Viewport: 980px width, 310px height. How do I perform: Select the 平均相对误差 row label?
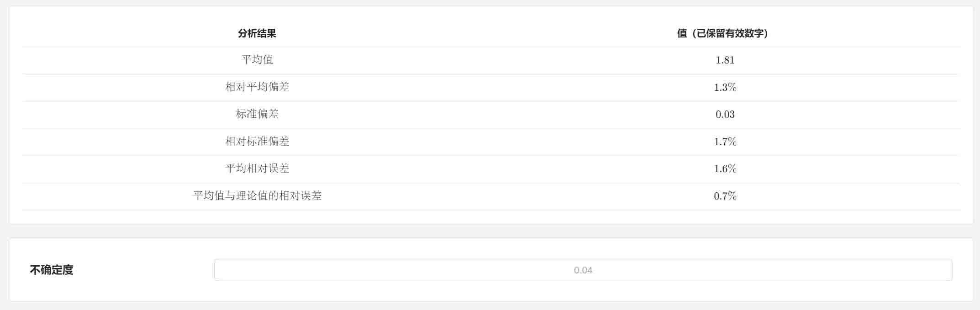tap(257, 168)
